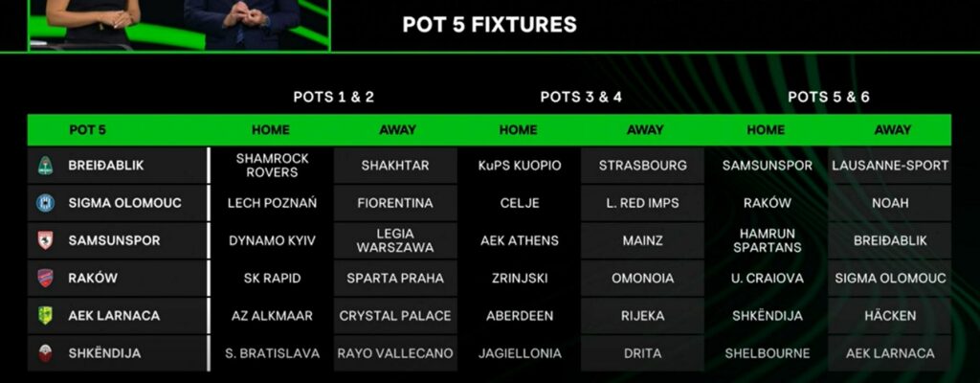Select the Mainz away fixture cell
This screenshot has height=383, width=980.
click(x=642, y=240)
